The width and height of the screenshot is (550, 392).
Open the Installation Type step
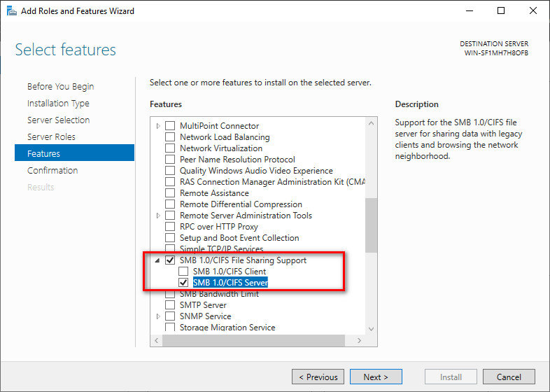point(58,104)
